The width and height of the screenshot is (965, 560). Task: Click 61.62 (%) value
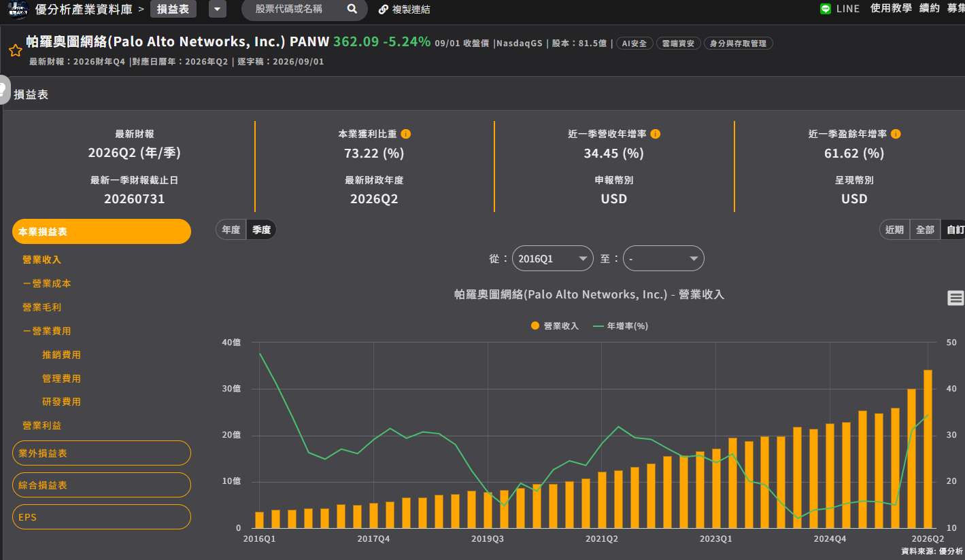pos(854,153)
